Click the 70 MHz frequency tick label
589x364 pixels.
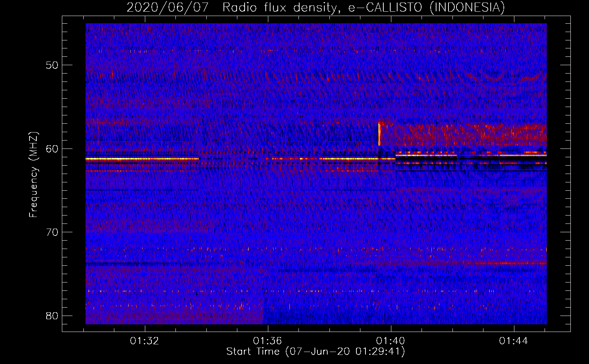pos(52,232)
